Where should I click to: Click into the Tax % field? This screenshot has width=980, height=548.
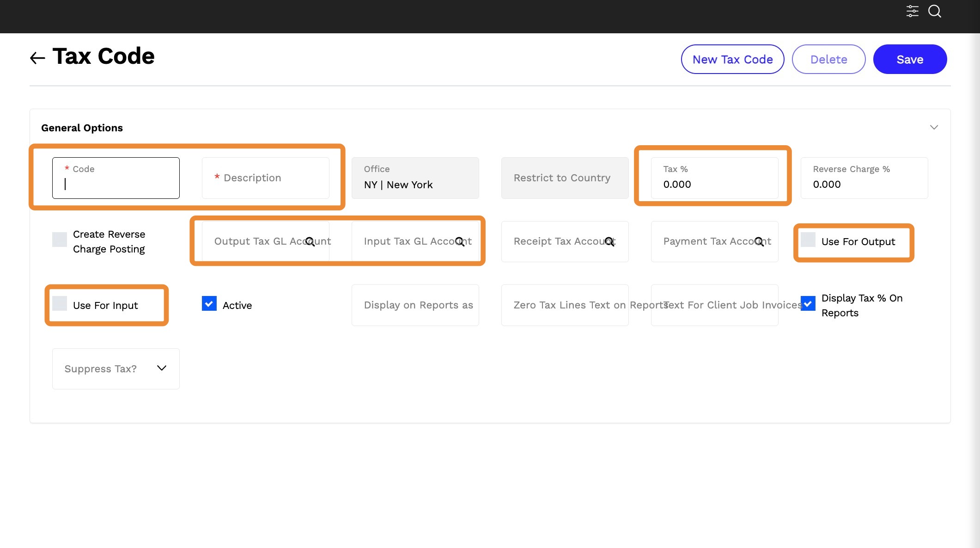[714, 178]
